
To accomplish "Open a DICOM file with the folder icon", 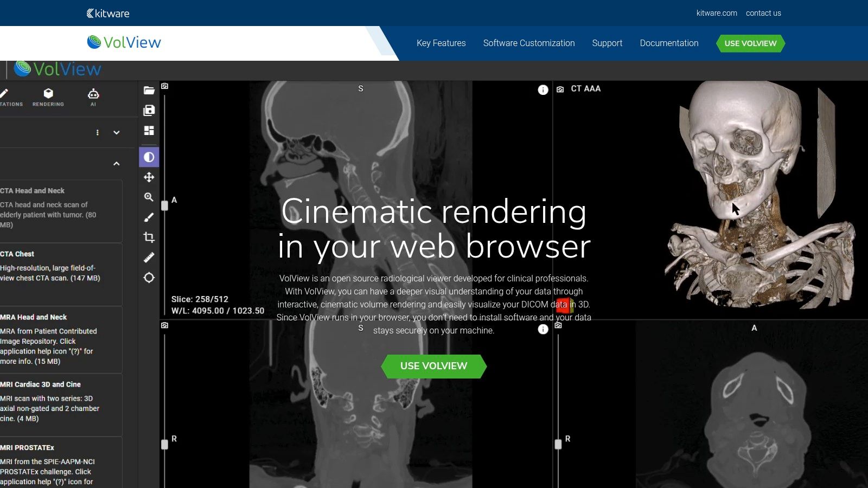I will click(149, 90).
